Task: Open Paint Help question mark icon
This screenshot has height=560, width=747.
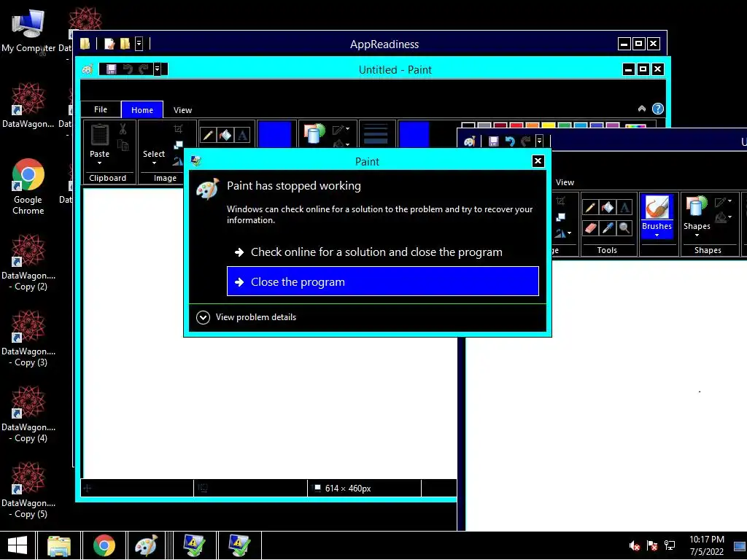Action: [657, 109]
